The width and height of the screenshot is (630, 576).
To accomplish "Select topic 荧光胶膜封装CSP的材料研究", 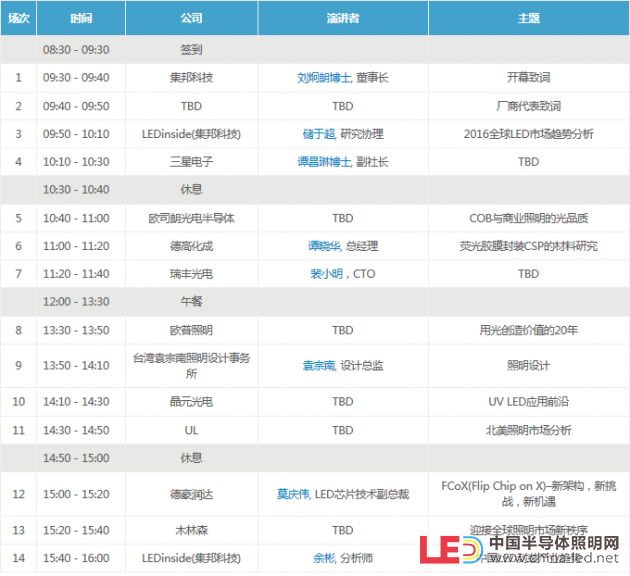I will coord(529,246).
